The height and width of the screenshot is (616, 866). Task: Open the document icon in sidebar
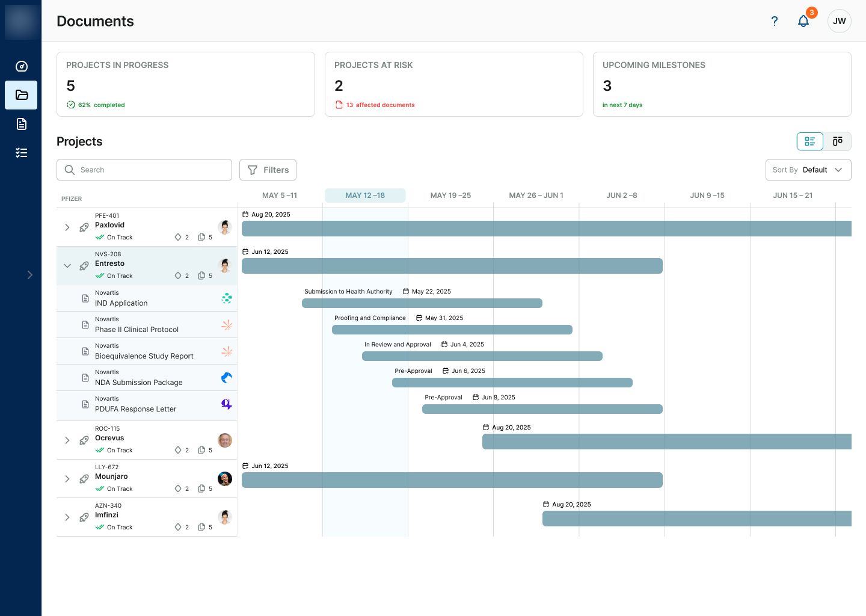pos(22,124)
